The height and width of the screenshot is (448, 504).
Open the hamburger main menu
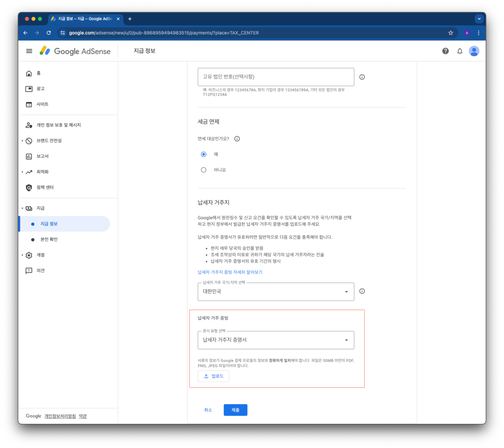click(x=29, y=51)
